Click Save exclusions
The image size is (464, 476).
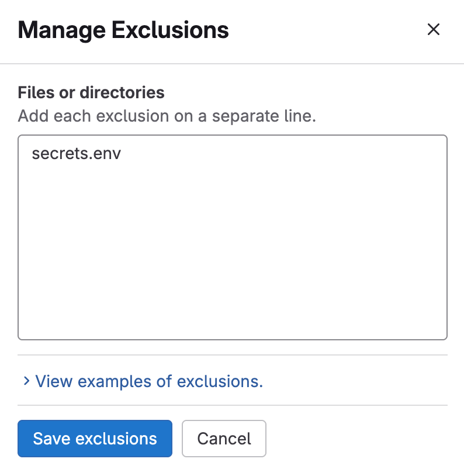pyautogui.click(x=95, y=438)
